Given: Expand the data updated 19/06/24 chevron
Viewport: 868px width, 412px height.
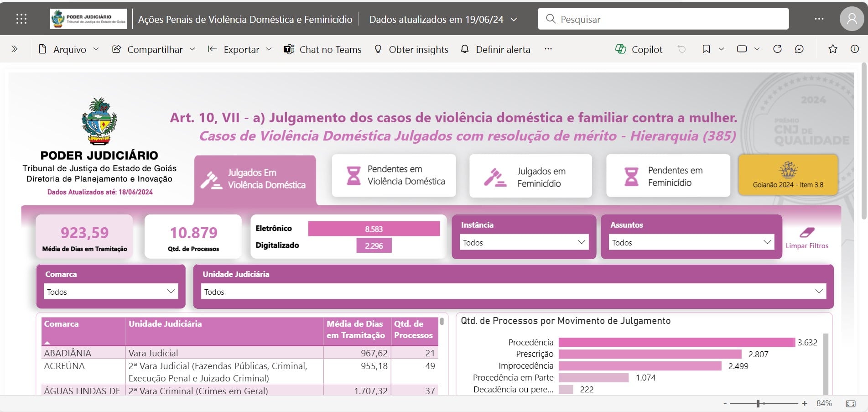Looking at the screenshot, I should 514,19.
